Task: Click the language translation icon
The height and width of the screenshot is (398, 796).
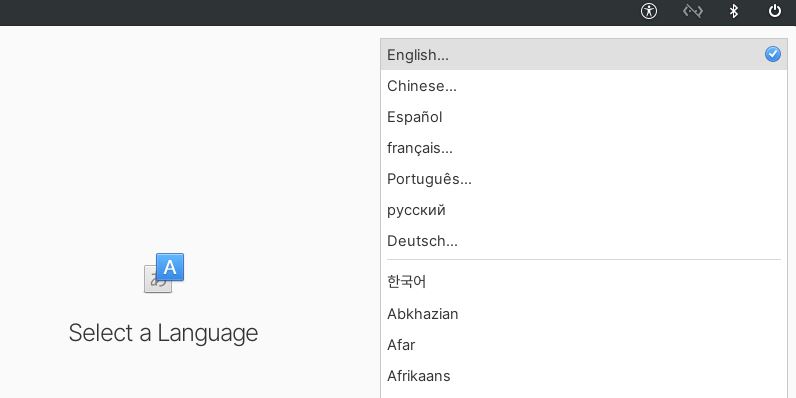Action: point(164,273)
